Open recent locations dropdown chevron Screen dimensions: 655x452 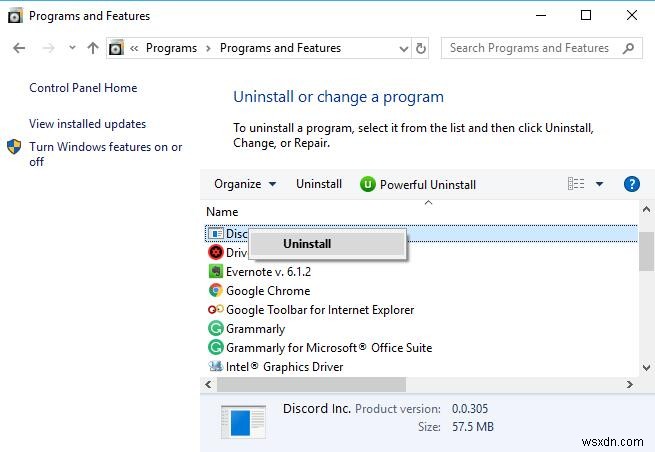pos(72,48)
